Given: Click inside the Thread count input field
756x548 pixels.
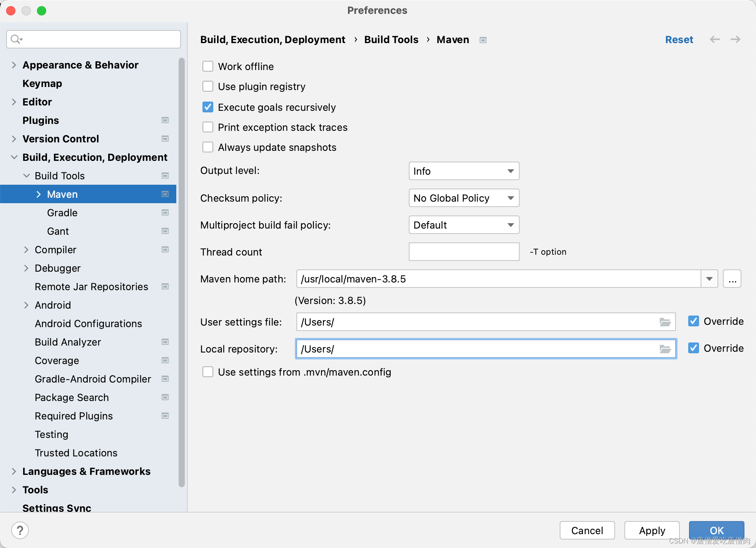Looking at the screenshot, I should point(463,251).
